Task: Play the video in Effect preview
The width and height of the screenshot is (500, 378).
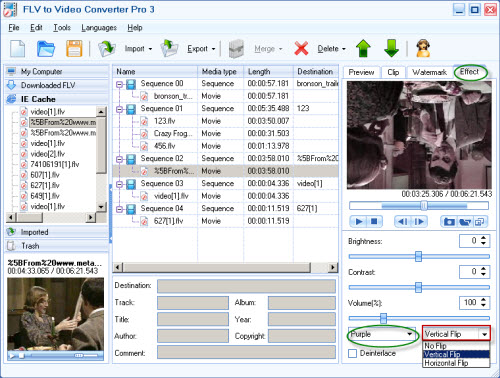Action: 359,222
